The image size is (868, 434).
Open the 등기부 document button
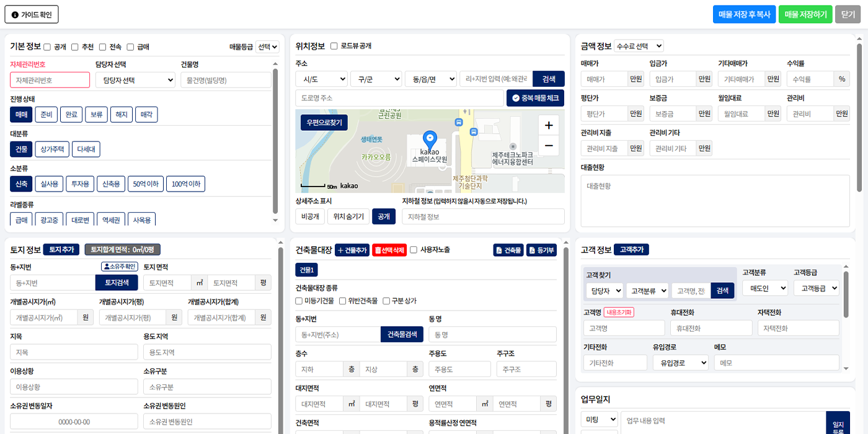pos(541,250)
